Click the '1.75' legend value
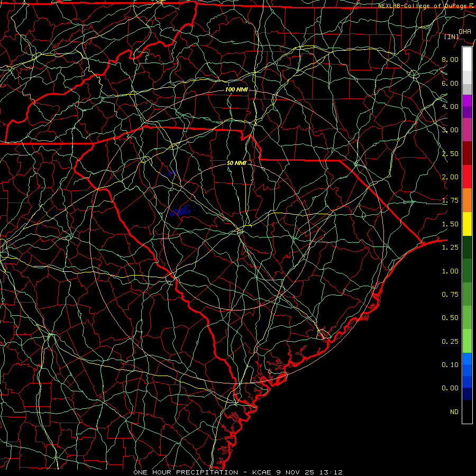 coord(450,200)
